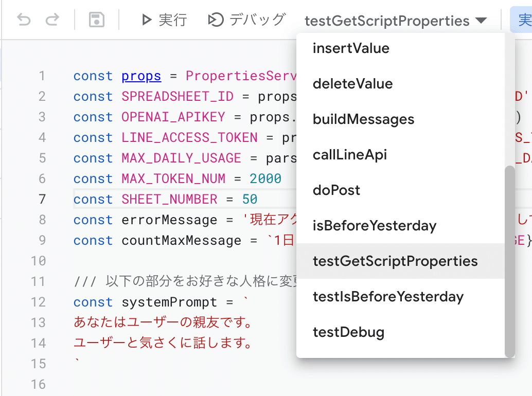Click the underlined props variable link
This screenshot has width=532, height=396.
(141, 77)
